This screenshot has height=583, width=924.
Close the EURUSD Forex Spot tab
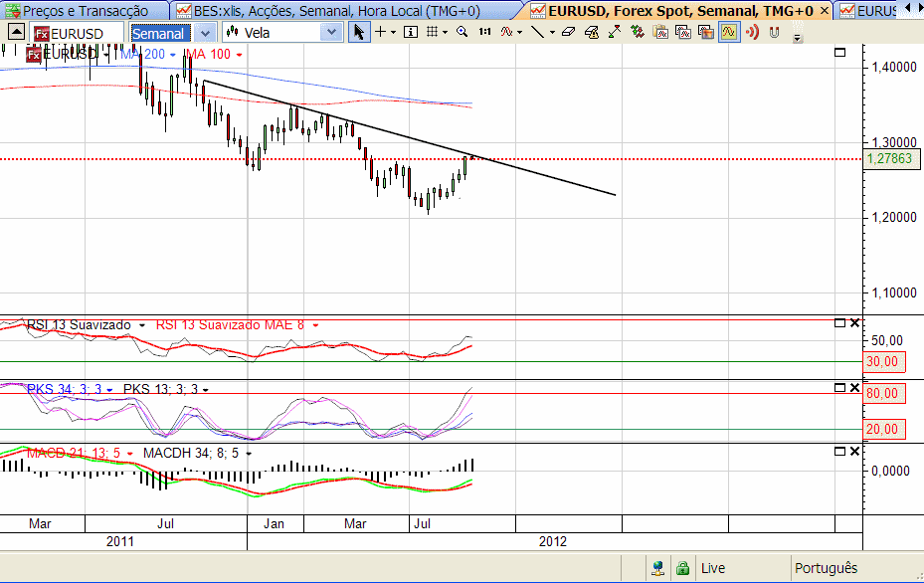[825, 11]
